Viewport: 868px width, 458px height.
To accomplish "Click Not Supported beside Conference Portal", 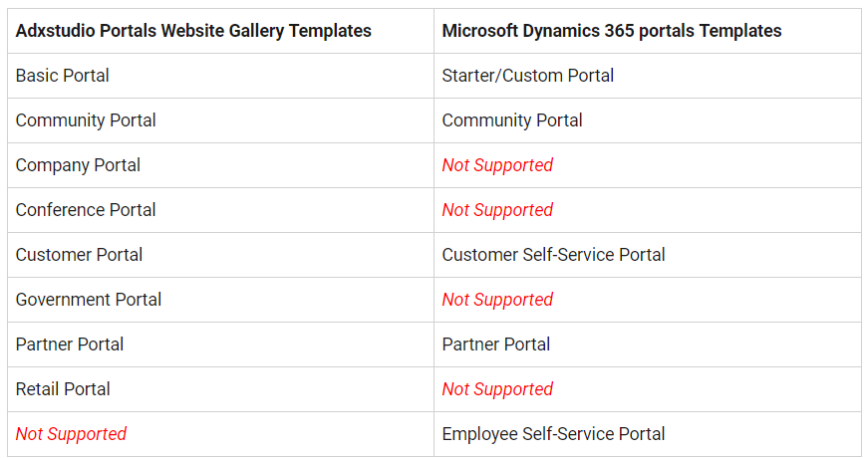I will [x=497, y=210].
